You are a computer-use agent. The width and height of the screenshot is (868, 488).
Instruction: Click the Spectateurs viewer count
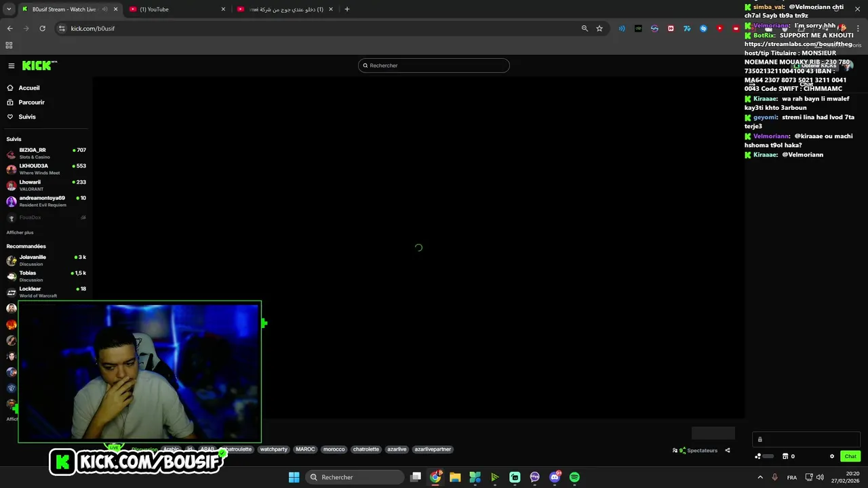click(695, 450)
